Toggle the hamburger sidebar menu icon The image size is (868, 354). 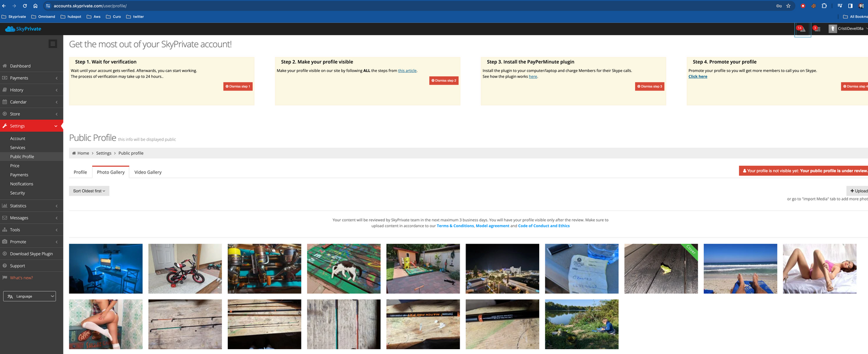(53, 44)
